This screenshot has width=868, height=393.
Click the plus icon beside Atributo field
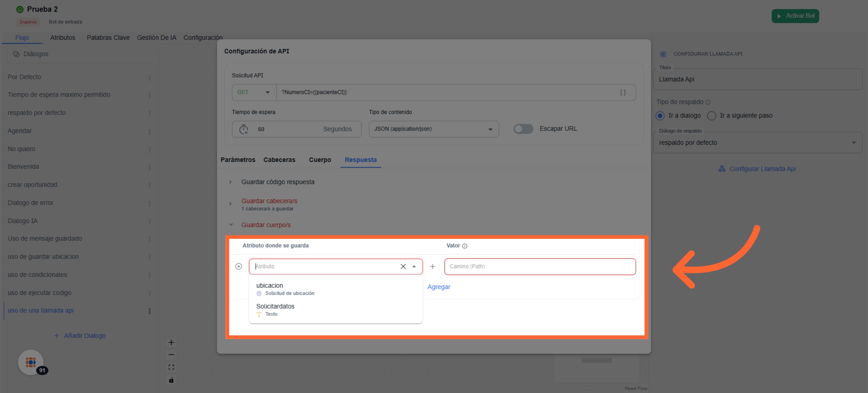[x=433, y=266]
